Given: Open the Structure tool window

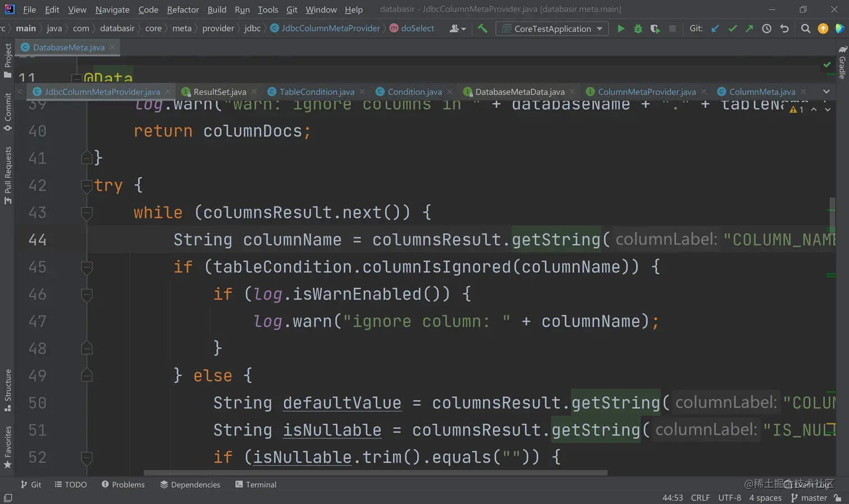Looking at the screenshot, I should (8, 390).
